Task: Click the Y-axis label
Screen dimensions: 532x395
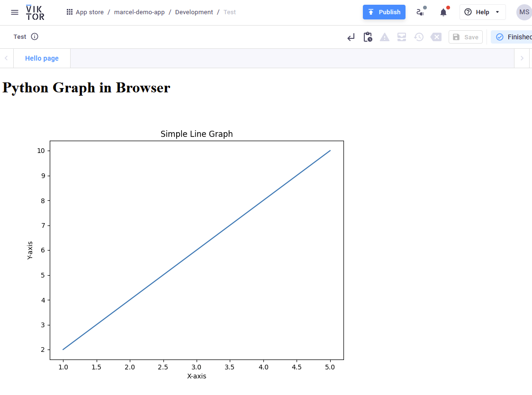Action: point(30,251)
